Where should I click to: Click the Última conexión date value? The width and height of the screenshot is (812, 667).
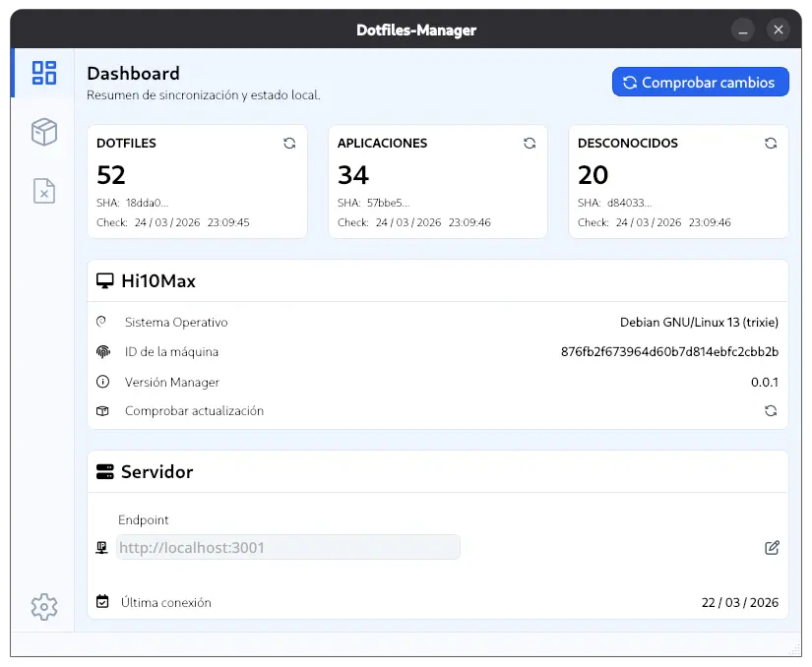739,602
